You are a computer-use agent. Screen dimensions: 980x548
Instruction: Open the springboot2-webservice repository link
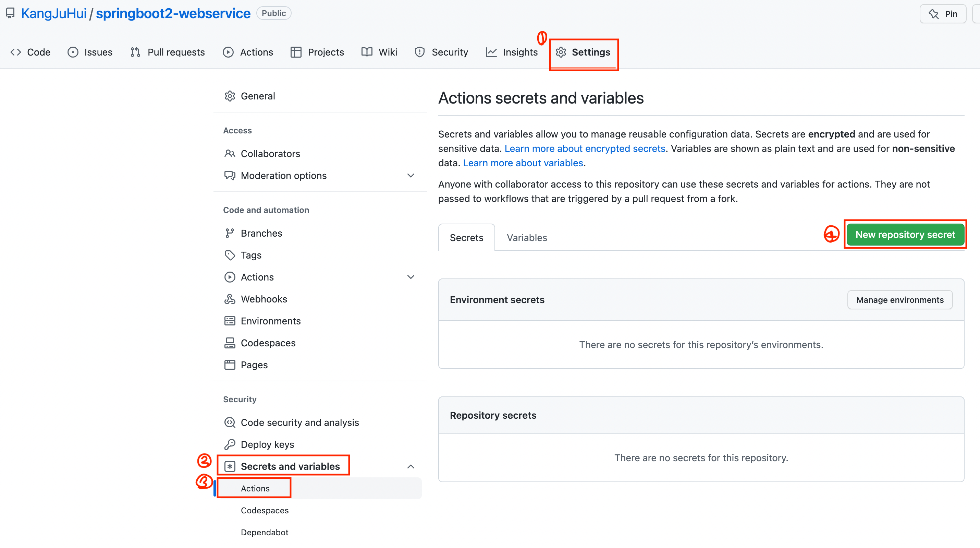pos(173,13)
